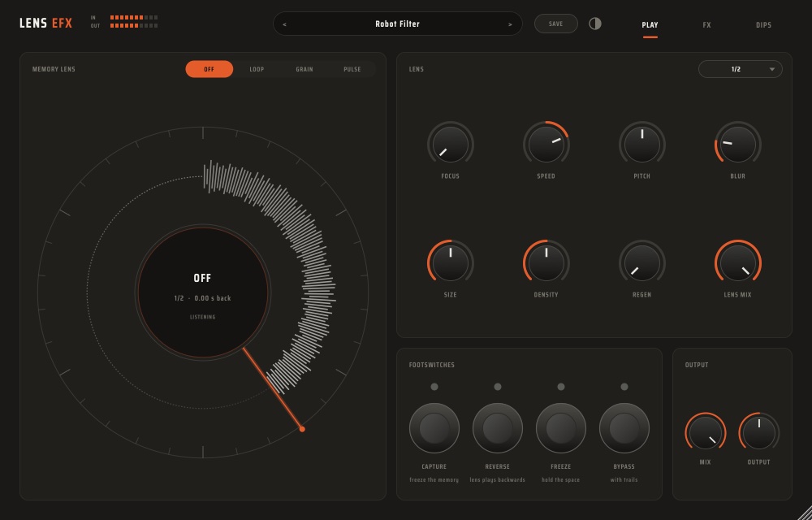Switch Memory Lens mode to PULSE
Screen dimensions: 812x520
click(x=352, y=69)
